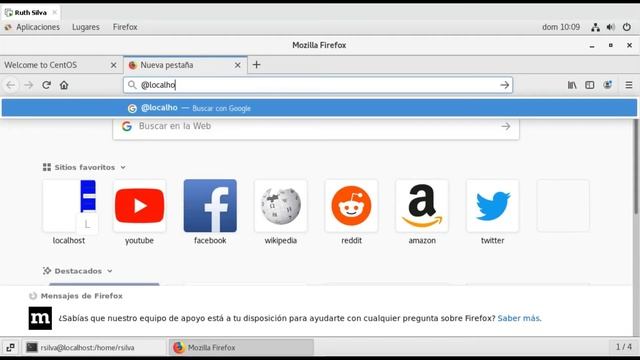Open the power menu icon
The width and height of the screenshot is (640, 360).
tap(627, 27)
